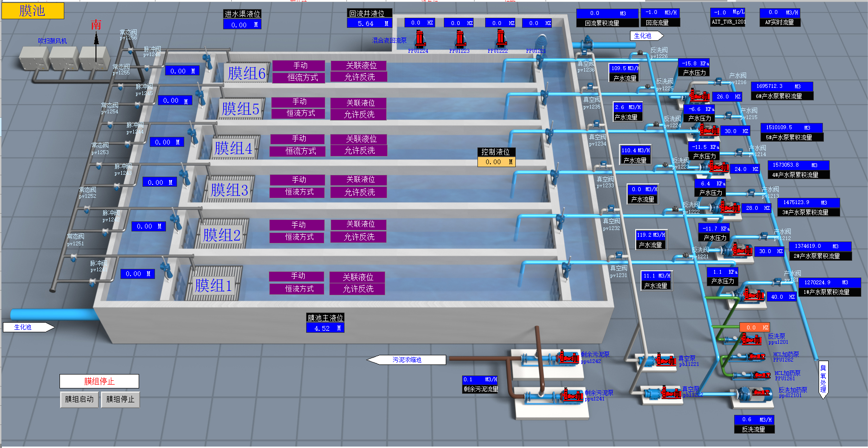This screenshot has width=868, height=448.
Task: Toggle 允许反洗 for 膜组3
Action: pyautogui.click(x=359, y=192)
